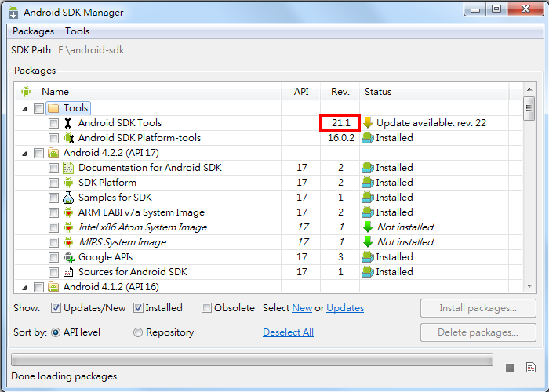Click the Google APIs add-on icon
Image resolution: width=549 pixels, height=392 pixels.
[x=69, y=257]
